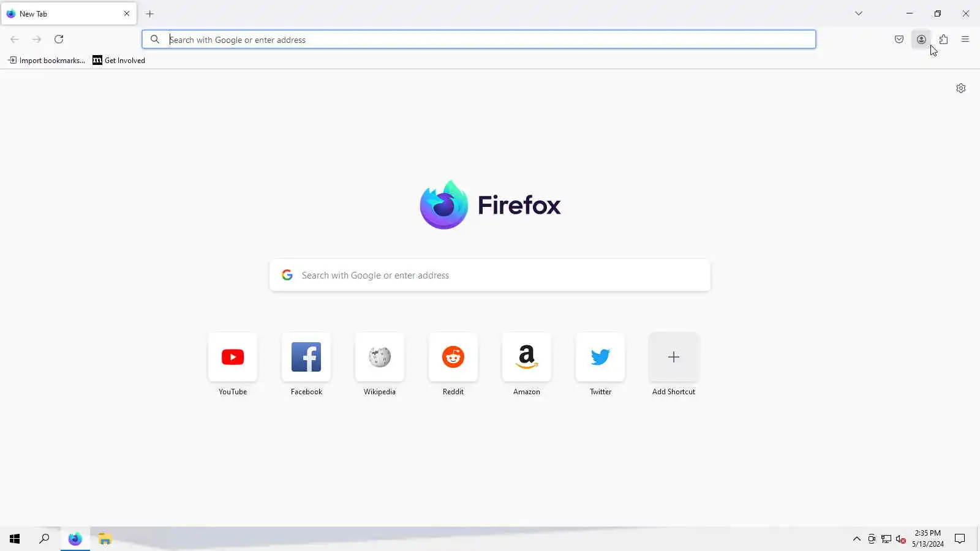Personalize new tab with gear icon
Image resolution: width=980 pixels, height=551 pixels.
click(x=961, y=88)
